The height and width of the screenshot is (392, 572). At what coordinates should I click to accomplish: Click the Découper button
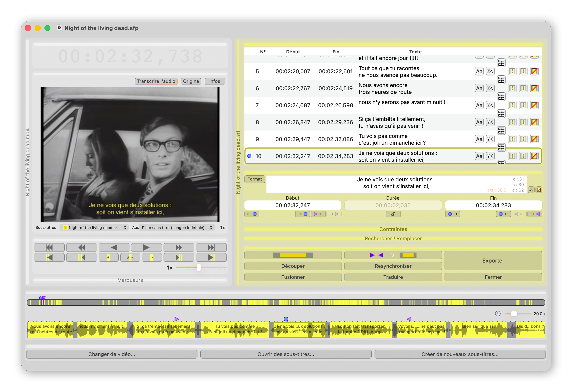tap(293, 266)
